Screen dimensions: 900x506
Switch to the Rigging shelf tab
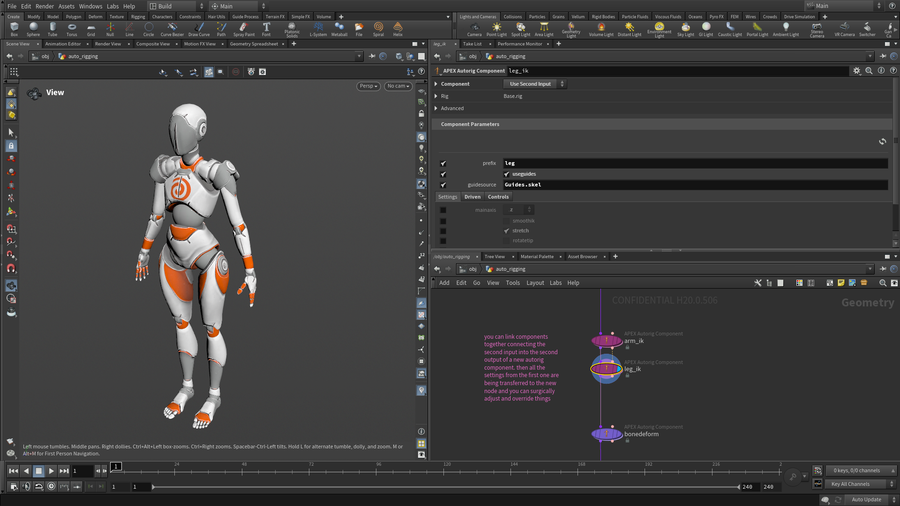[x=138, y=17]
